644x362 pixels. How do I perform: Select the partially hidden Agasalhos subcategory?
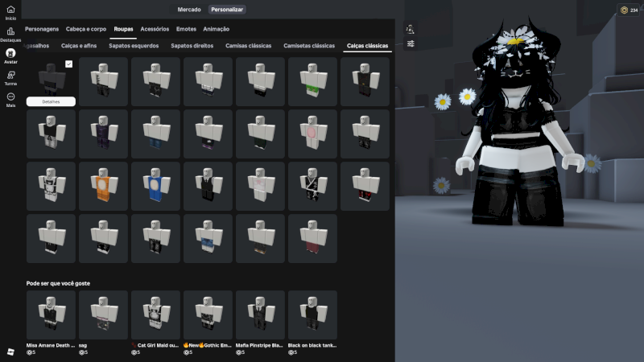tap(36, 46)
